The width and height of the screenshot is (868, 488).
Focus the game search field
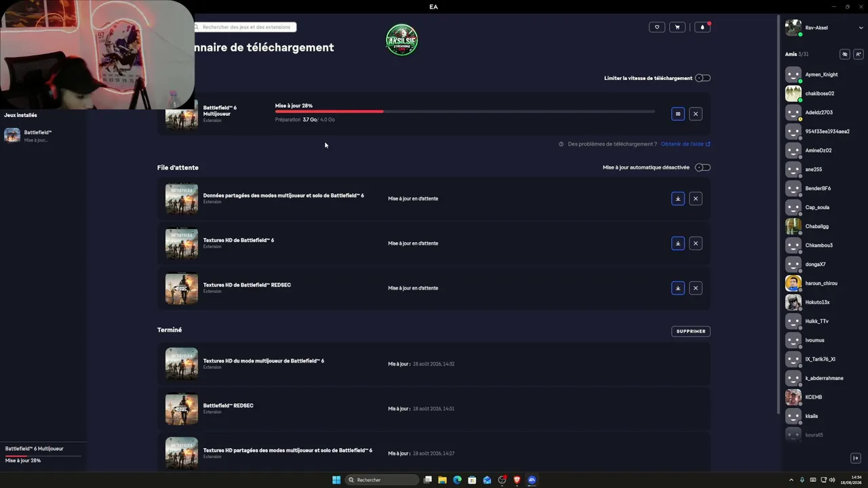245,27
